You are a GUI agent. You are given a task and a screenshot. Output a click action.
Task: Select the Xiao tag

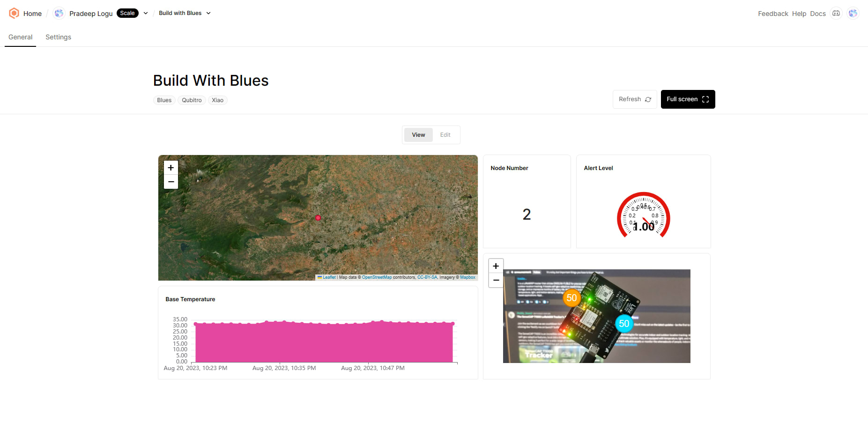click(217, 100)
